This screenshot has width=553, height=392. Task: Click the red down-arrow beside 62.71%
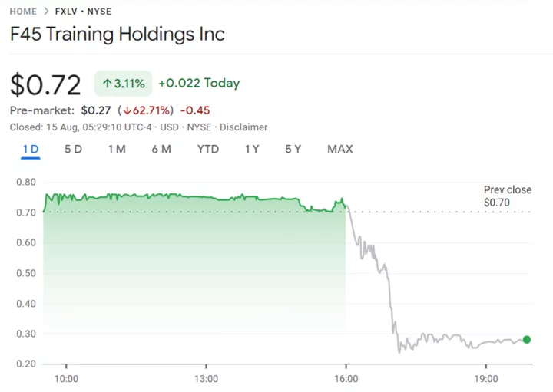point(126,110)
